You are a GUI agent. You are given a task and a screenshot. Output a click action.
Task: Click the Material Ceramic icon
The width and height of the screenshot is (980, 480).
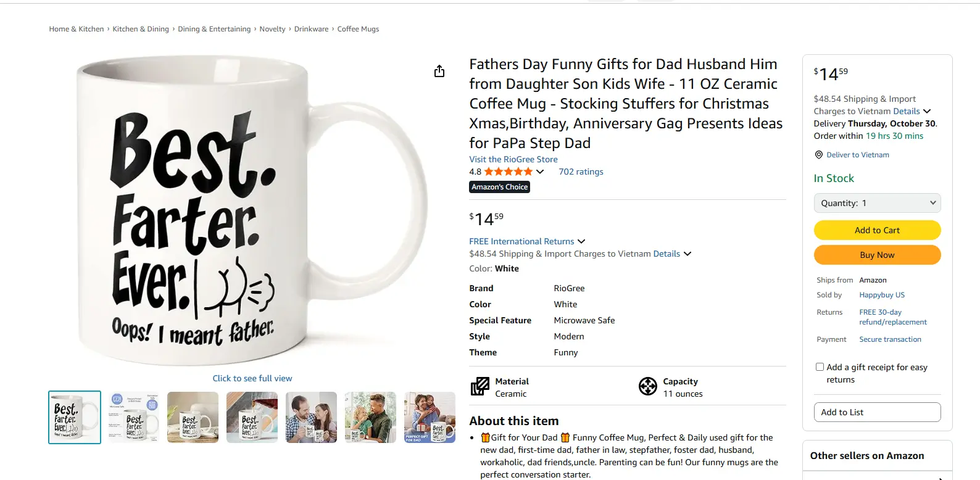pos(479,386)
